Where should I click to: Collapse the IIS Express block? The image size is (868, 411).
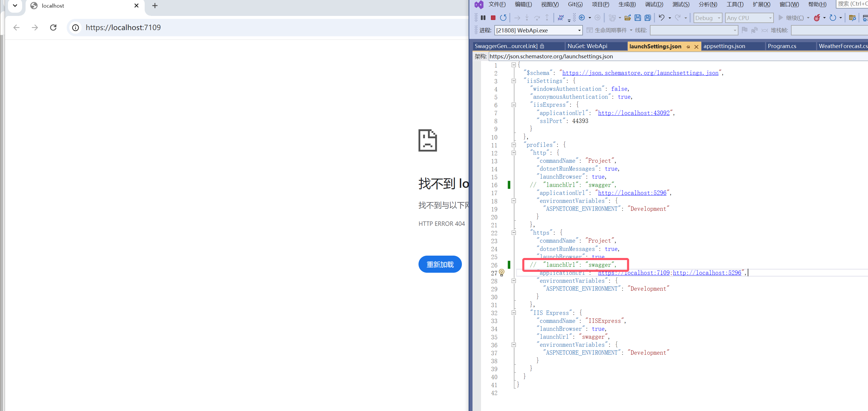coord(514,313)
